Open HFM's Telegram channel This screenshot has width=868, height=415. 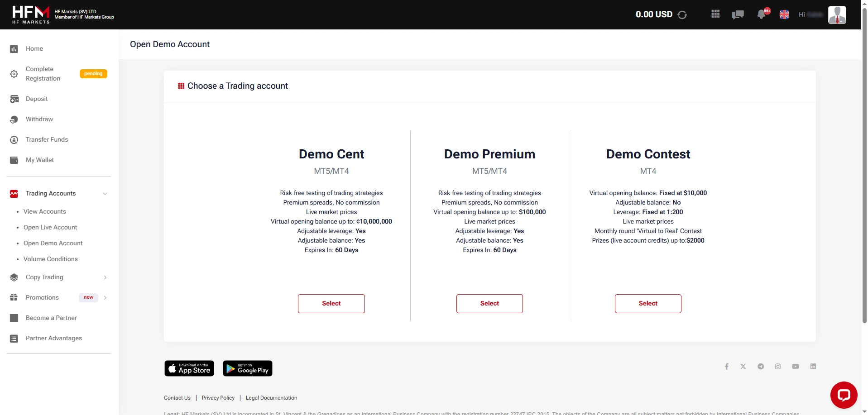pos(761,367)
